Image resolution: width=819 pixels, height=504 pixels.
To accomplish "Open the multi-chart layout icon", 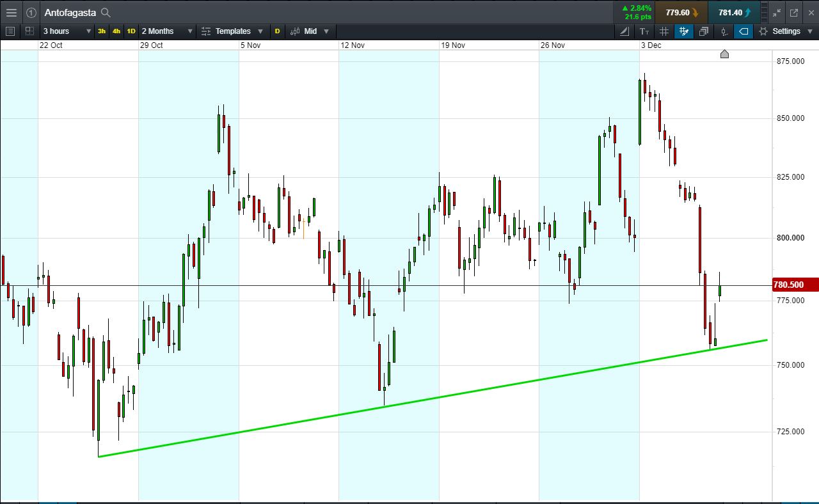I will coord(29,31).
